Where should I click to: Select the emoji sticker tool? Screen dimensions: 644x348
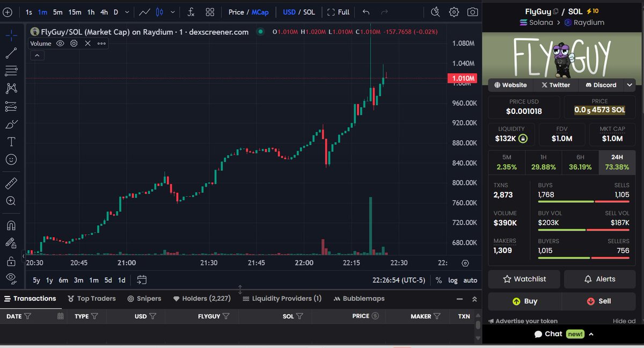[11, 160]
